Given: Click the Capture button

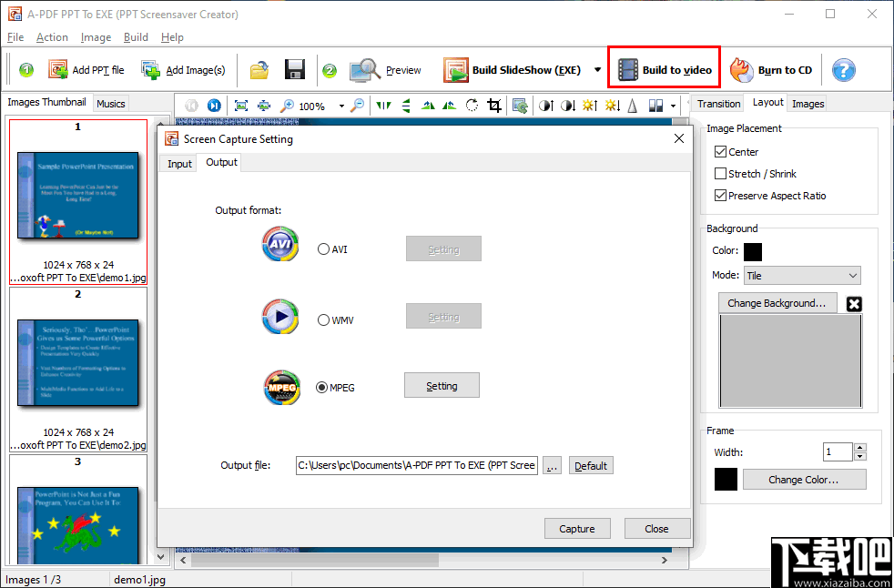Looking at the screenshot, I should coord(577,528).
